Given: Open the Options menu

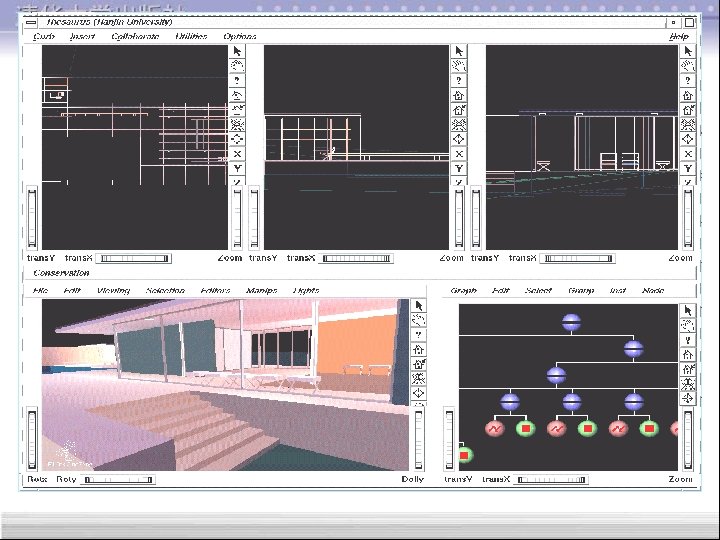Looking at the screenshot, I should (x=239, y=36).
